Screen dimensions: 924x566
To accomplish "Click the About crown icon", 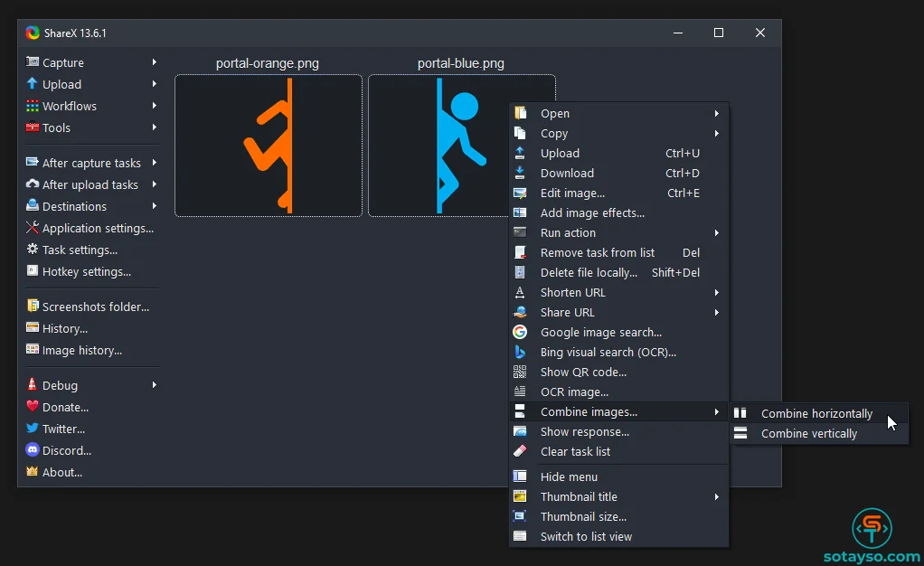I will (33, 472).
